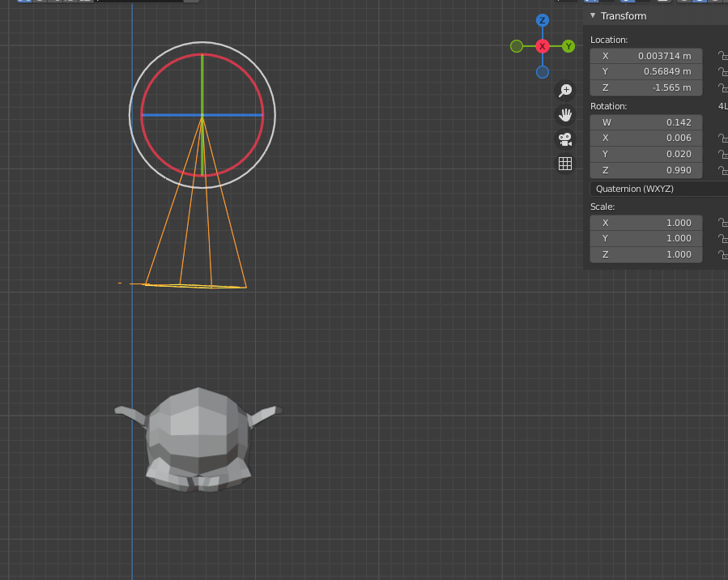The image size is (728, 580).
Task: Open the Quaternion (WXYZ) rotation mode dropdown
Action: (659, 189)
